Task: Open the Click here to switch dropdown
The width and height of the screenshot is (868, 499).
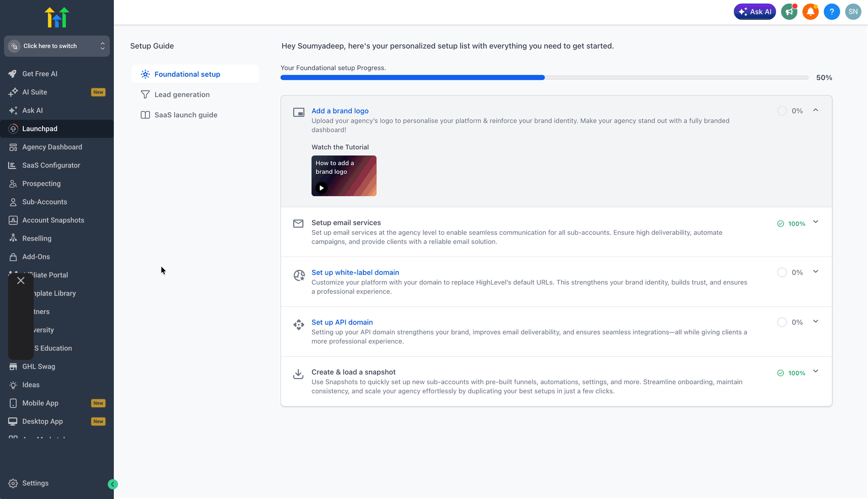Action: [57, 46]
